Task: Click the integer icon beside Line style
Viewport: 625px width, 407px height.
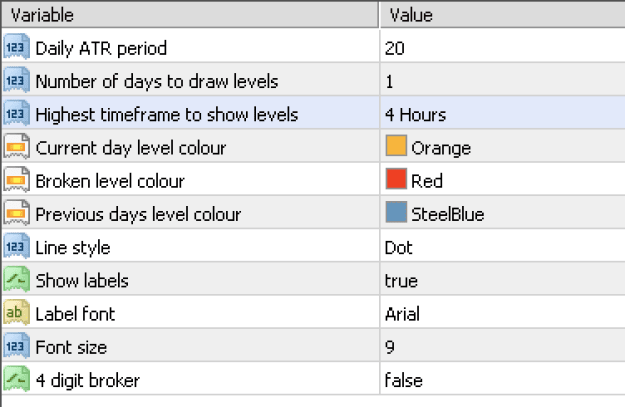Action: tap(17, 247)
